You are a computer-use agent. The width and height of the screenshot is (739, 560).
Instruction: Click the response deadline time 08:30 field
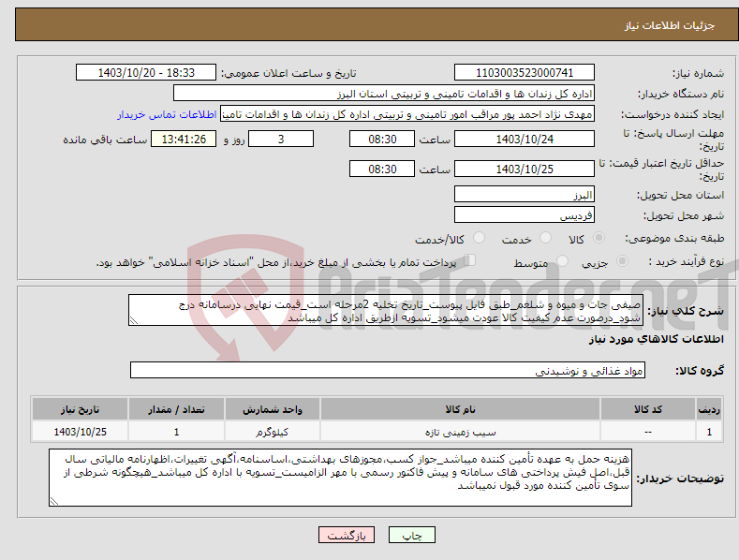pyautogui.click(x=382, y=139)
